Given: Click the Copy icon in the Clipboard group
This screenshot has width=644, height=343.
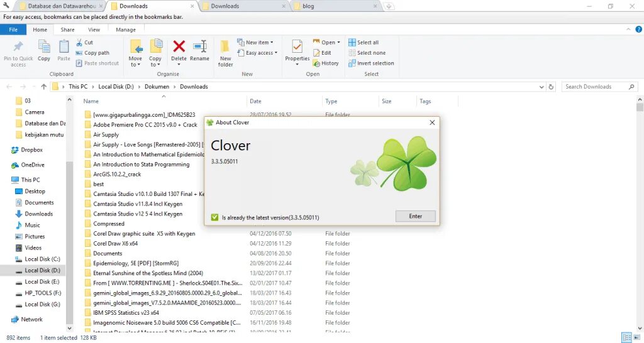Looking at the screenshot, I should (x=44, y=46).
